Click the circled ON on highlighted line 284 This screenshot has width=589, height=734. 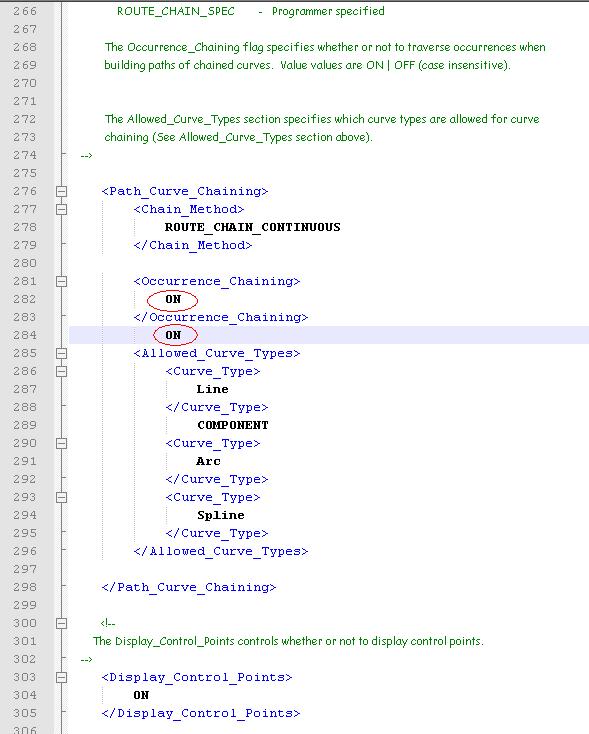[173, 335]
